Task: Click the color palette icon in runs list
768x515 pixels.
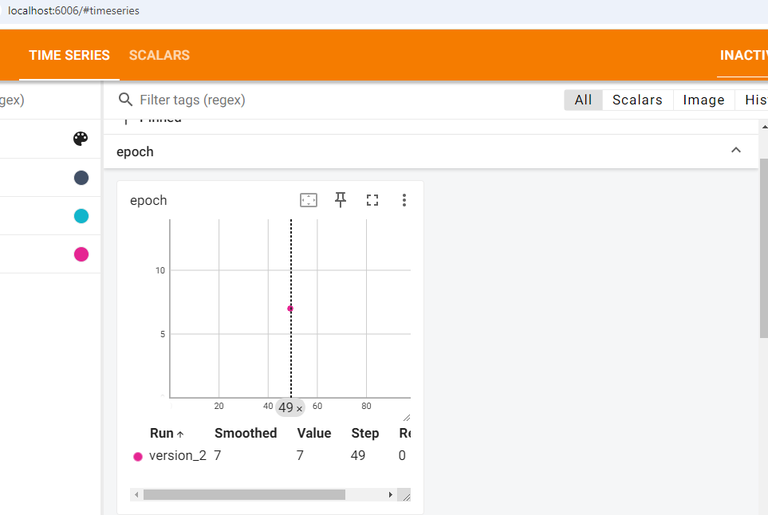Action: coord(81,139)
